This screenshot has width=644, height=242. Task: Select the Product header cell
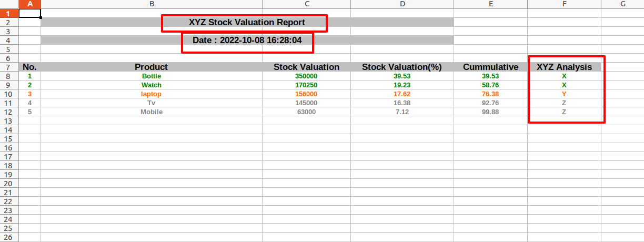[x=152, y=67]
